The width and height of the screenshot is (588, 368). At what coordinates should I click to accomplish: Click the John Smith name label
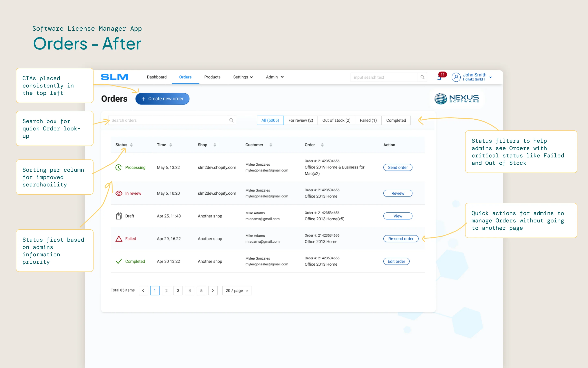pyautogui.click(x=474, y=75)
